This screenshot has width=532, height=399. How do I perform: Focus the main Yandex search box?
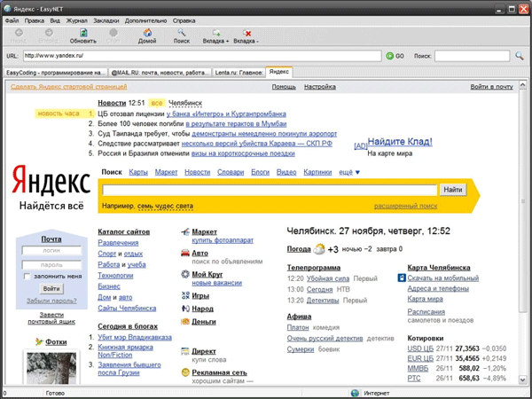(270, 190)
